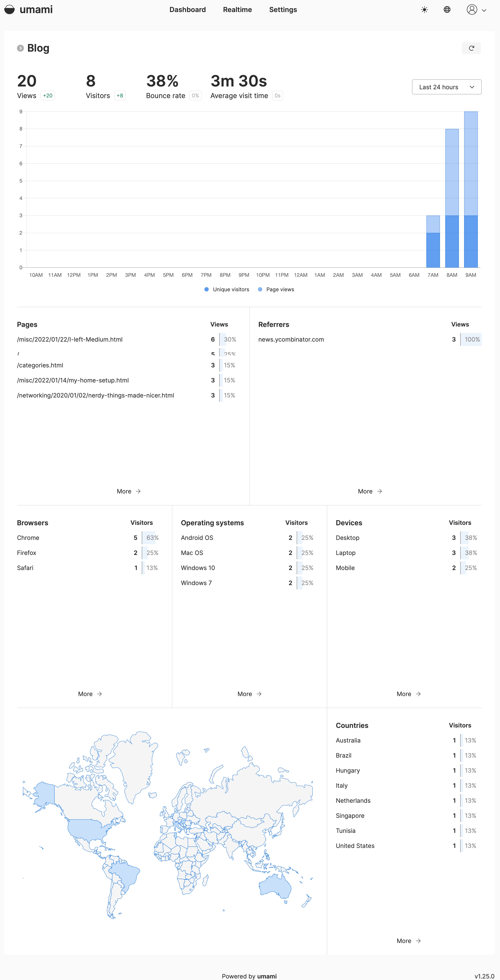Viewport: 500px width, 980px height.
Task: Click the arrow icon beside Blog title
Action: pyautogui.click(x=21, y=48)
